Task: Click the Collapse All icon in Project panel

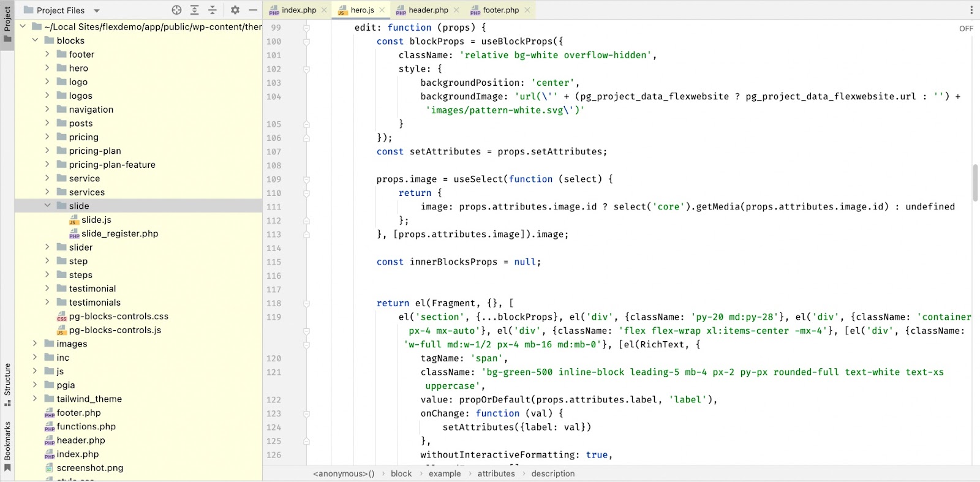Action: (213, 10)
